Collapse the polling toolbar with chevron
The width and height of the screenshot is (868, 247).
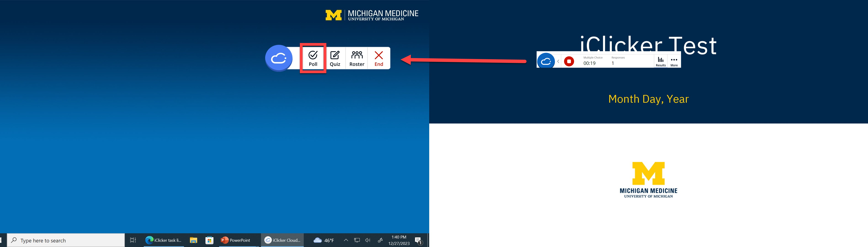[558, 61]
